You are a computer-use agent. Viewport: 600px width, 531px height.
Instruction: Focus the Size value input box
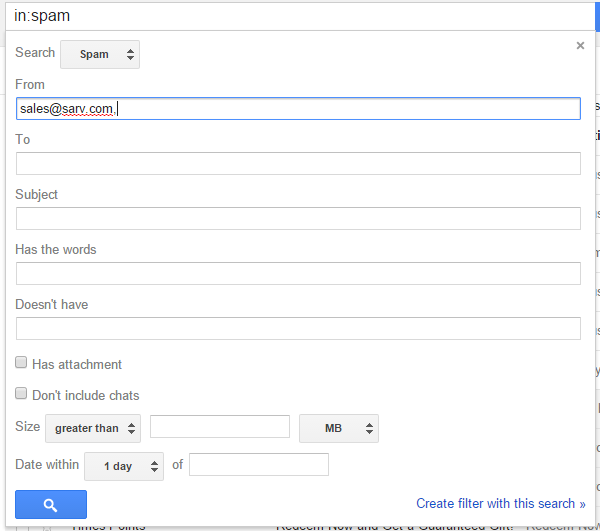(219, 428)
